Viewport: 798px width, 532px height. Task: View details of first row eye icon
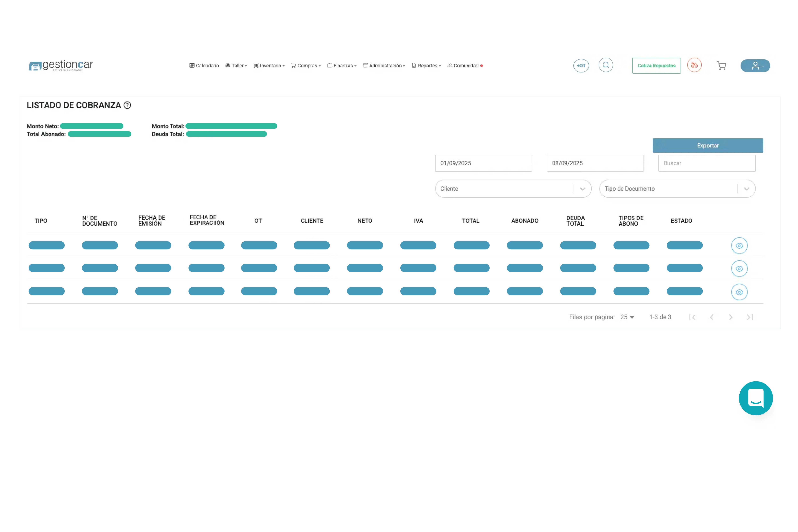[739, 246]
